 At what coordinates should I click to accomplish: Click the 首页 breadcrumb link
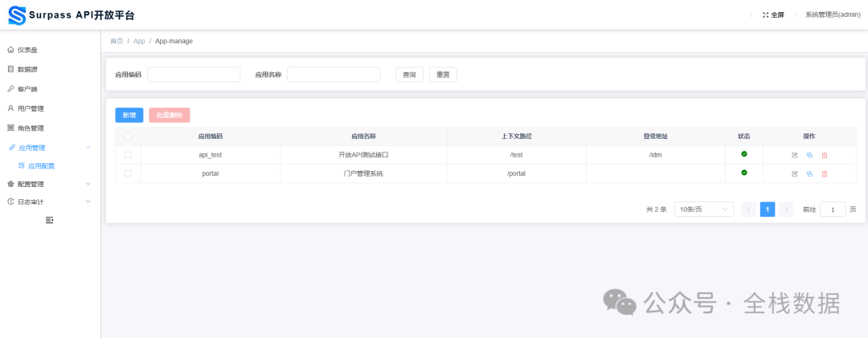(x=117, y=41)
